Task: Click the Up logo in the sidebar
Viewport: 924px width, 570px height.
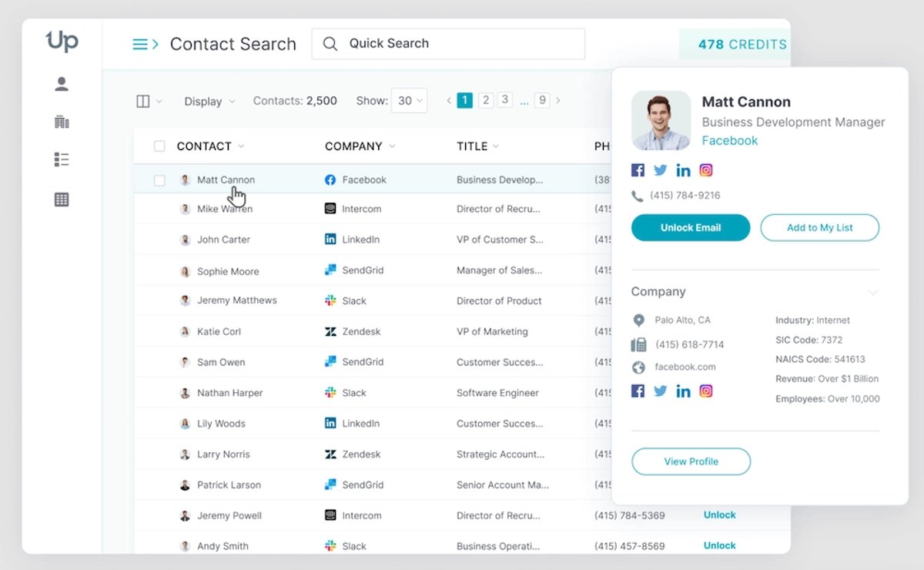Action: tap(62, 41)
